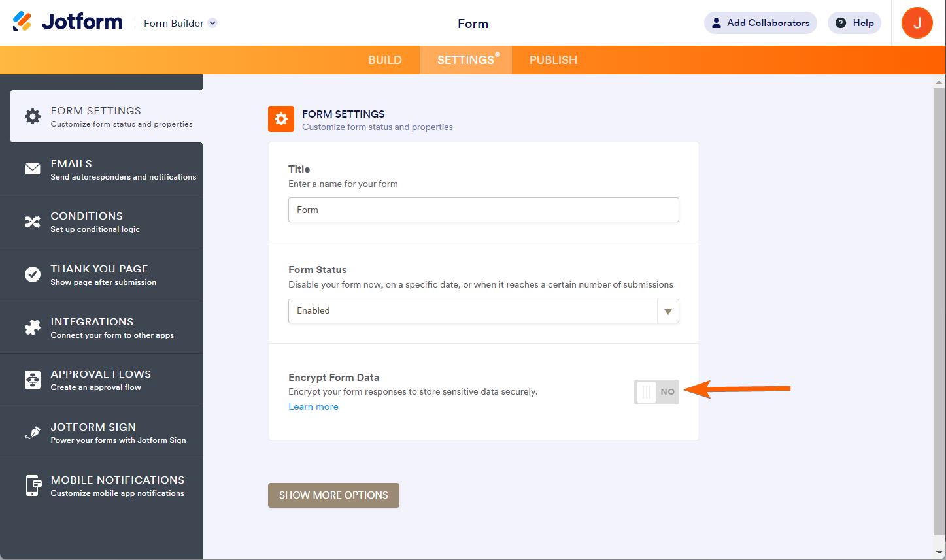
Task: Click the Jotform Sign pen icon
Action: [33, 433]
